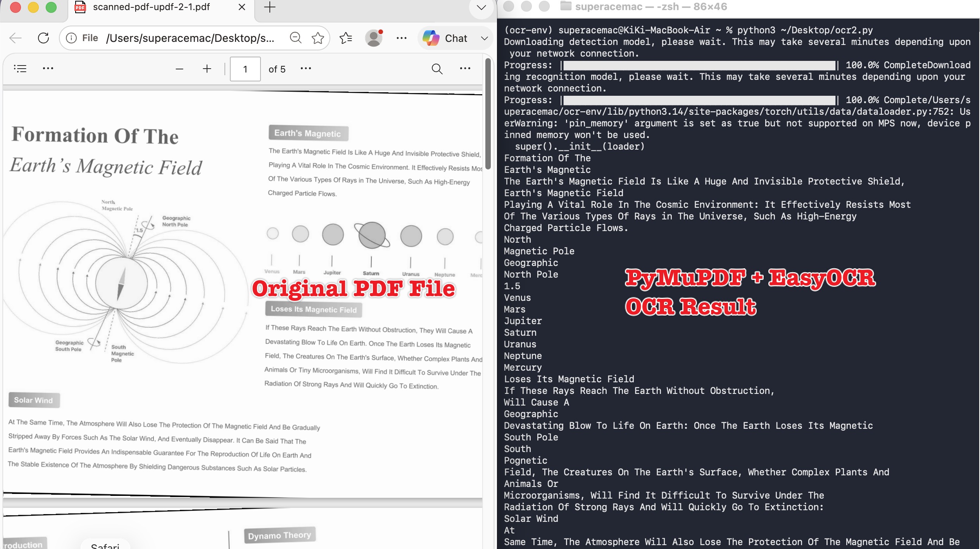Reload the PDF page
This screenshot has height=549, width=980.
pos(43,38)
